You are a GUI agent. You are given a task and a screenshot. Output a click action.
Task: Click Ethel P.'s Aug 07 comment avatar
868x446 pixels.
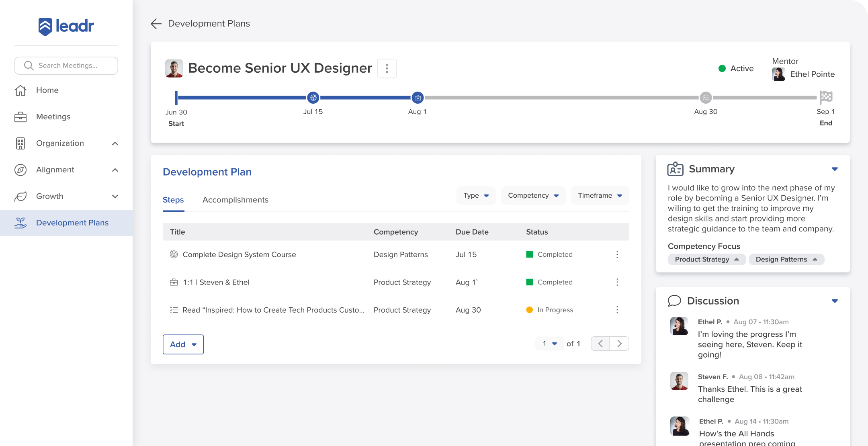pyautogui.click(x=680, y=326)
